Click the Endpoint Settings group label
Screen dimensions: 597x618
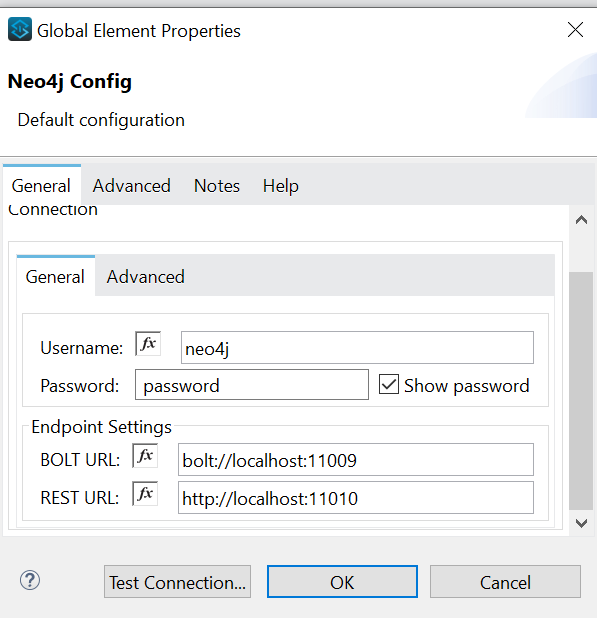click(x=102, y=427)
